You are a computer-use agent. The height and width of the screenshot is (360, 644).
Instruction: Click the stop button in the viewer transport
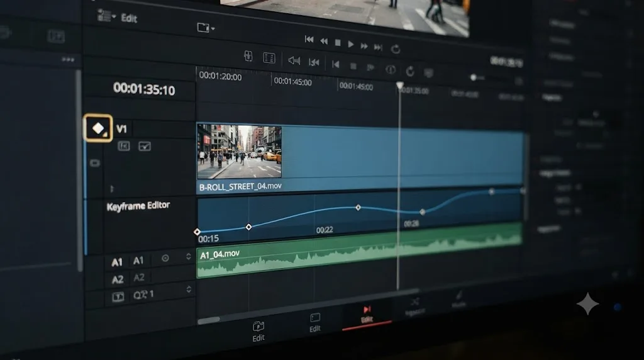[338, 42]
